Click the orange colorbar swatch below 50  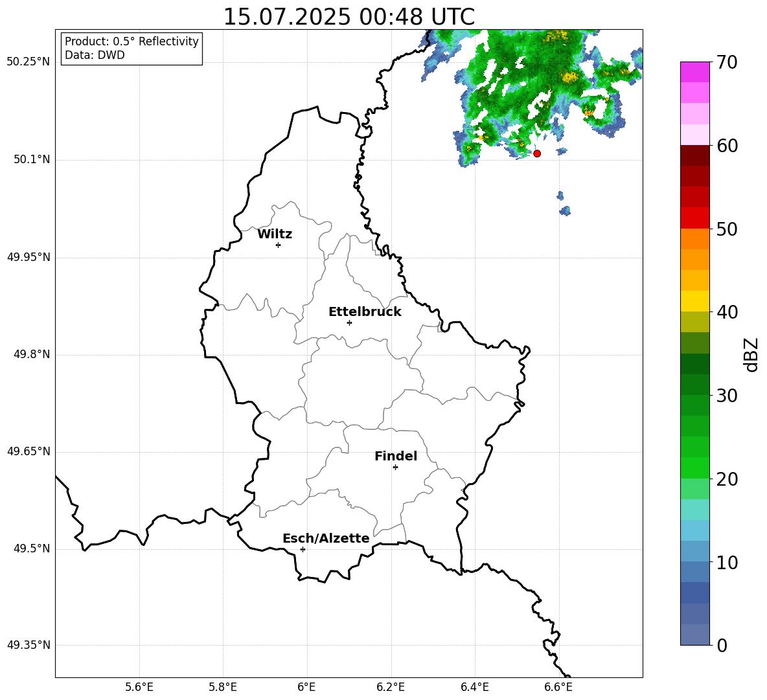click(x=695, y=239)
